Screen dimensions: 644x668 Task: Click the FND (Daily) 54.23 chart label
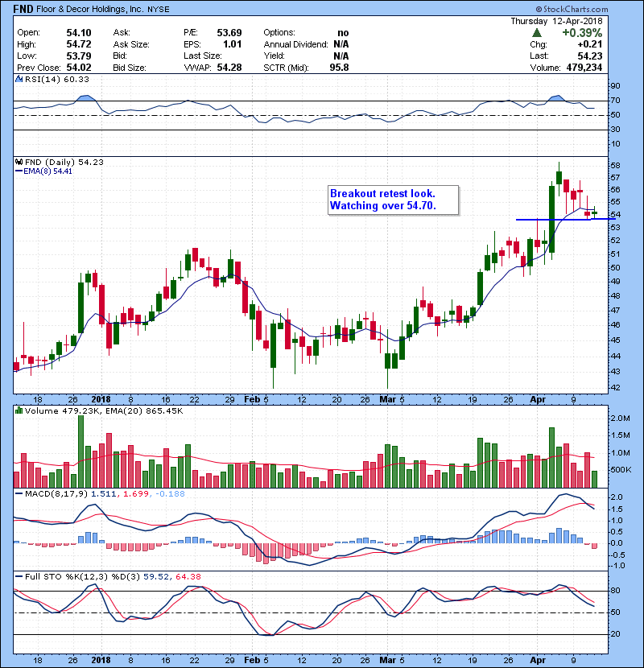pos(64,162)
